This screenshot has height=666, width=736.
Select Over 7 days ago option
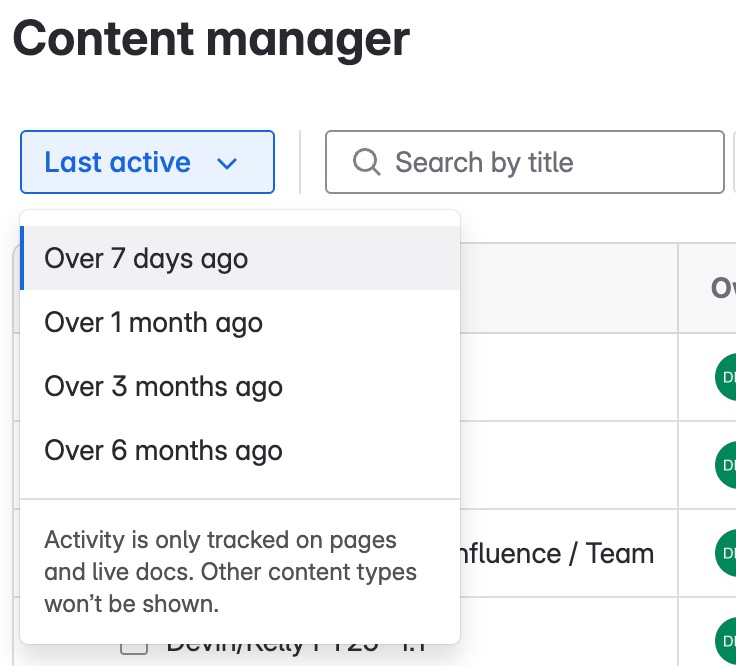click(240, 258)
